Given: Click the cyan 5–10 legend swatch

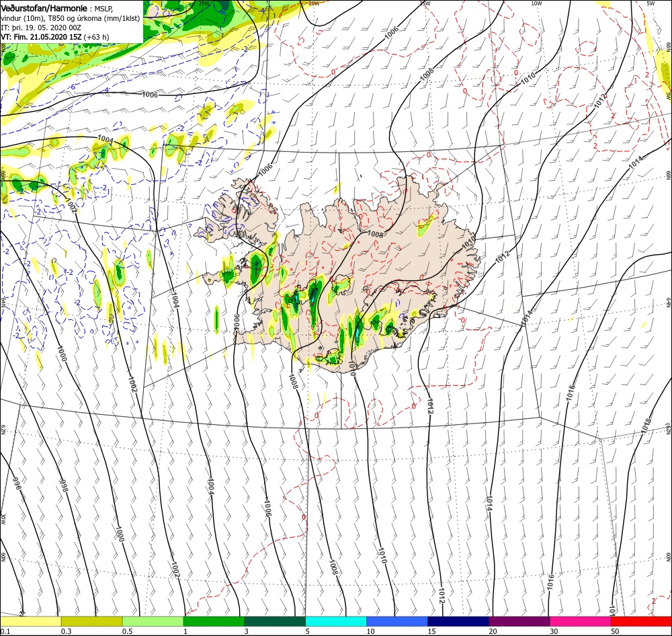Looking at the screenshot, I should 336,621.
